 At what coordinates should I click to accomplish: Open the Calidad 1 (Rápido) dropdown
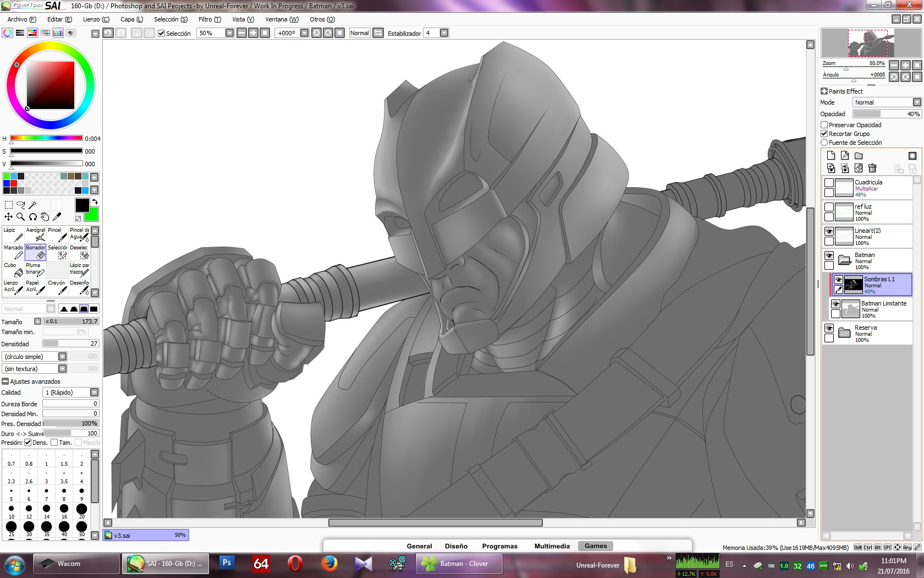71,392
